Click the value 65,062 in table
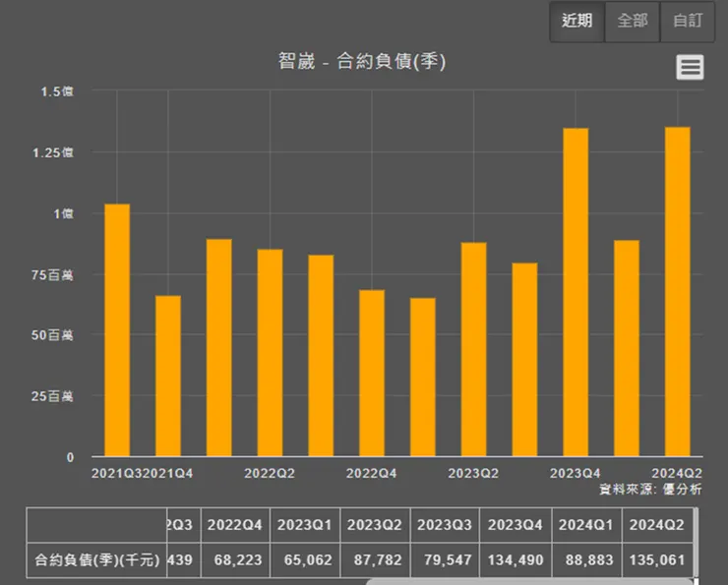The width and height of the screenshot is (728, 585). coord(308,560)
